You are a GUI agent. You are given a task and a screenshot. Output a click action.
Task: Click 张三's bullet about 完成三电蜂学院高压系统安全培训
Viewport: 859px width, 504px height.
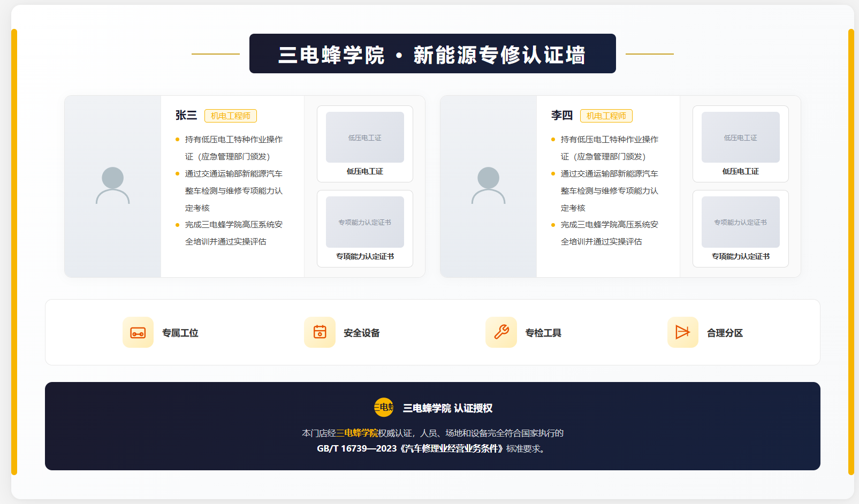(230, 233)
